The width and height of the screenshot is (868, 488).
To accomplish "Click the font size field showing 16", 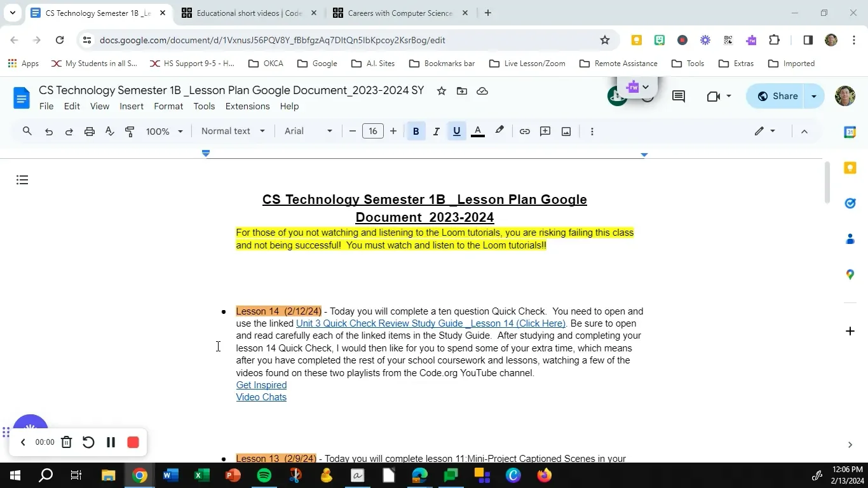I will click(373, 132).
